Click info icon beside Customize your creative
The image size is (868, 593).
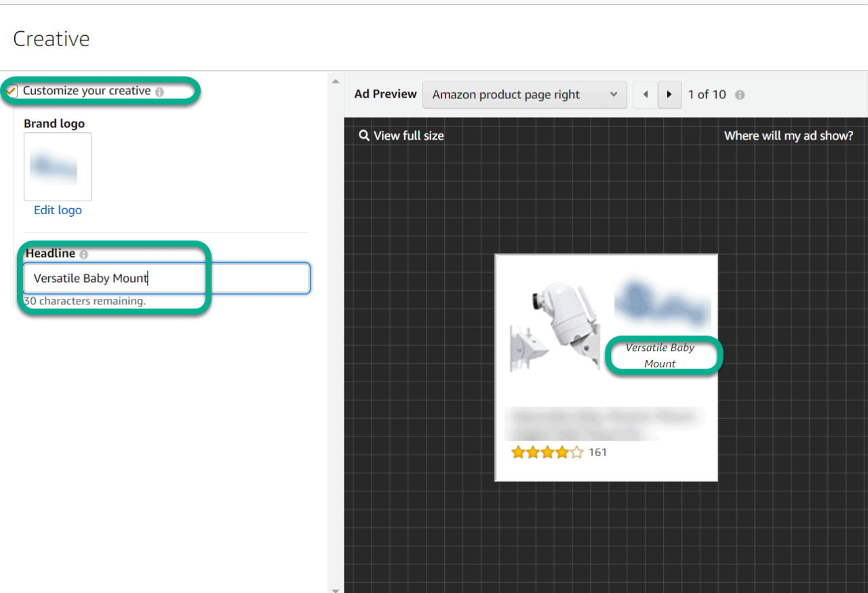(x=159, y=92)
